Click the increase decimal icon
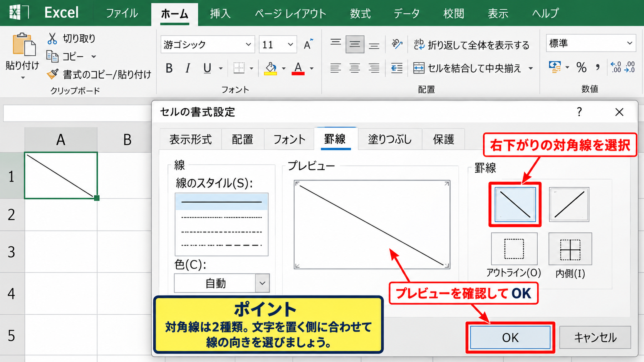Screen dimensions: 644x362 click(x=616, y=67)
